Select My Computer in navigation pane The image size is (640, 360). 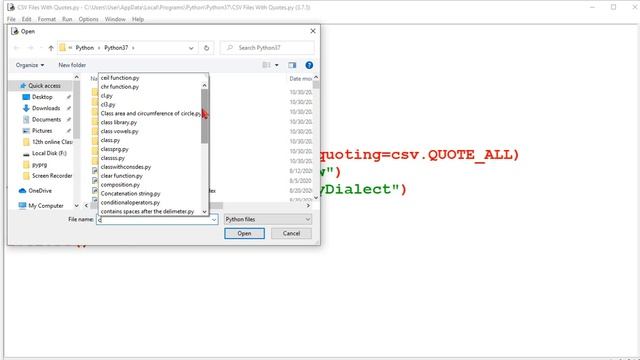pos(46,206)
